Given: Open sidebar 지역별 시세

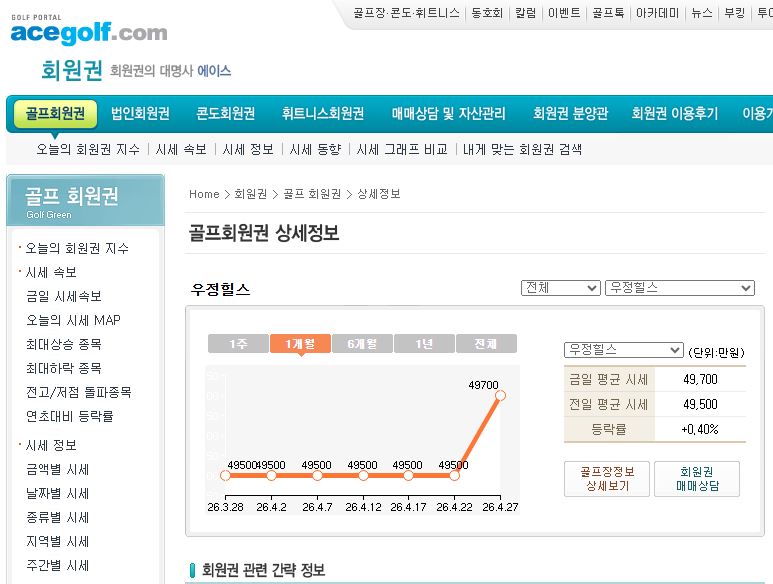Looking at the screenshot, I should coord(58,542).
